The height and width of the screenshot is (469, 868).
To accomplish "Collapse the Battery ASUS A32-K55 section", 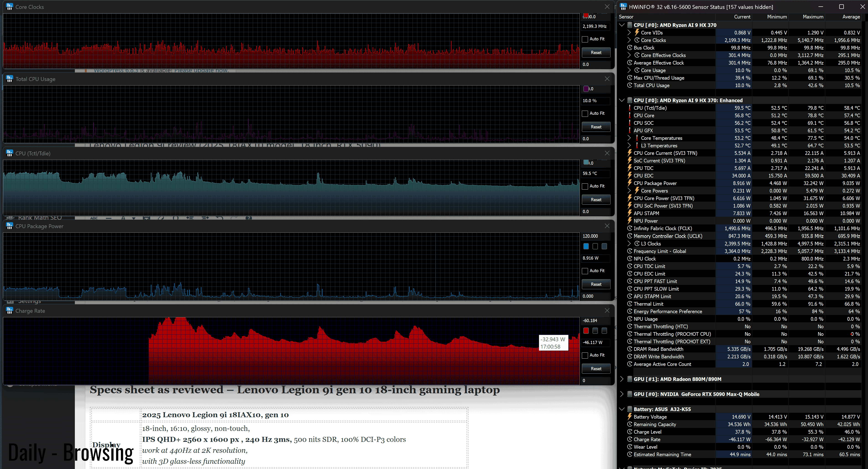I will [x=622, y=409].
